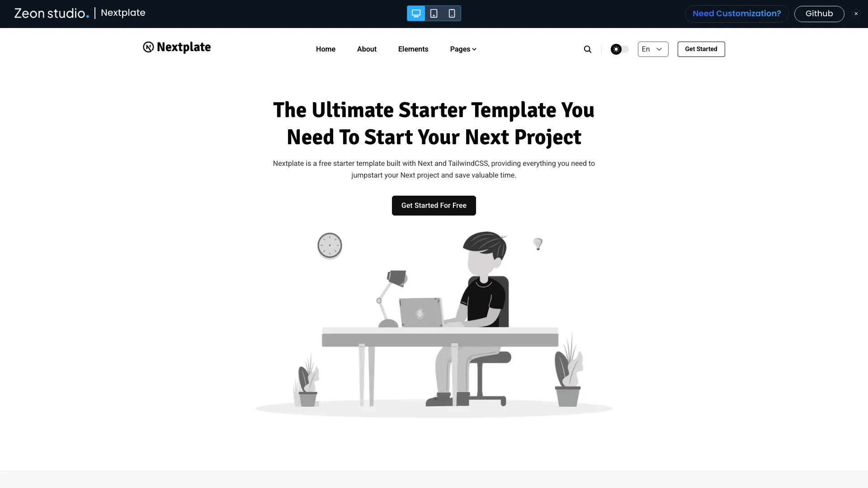The width and height of the screenshot is (868, 488).
Task: Switch to mobile view mode
Action: coord(451,14)
